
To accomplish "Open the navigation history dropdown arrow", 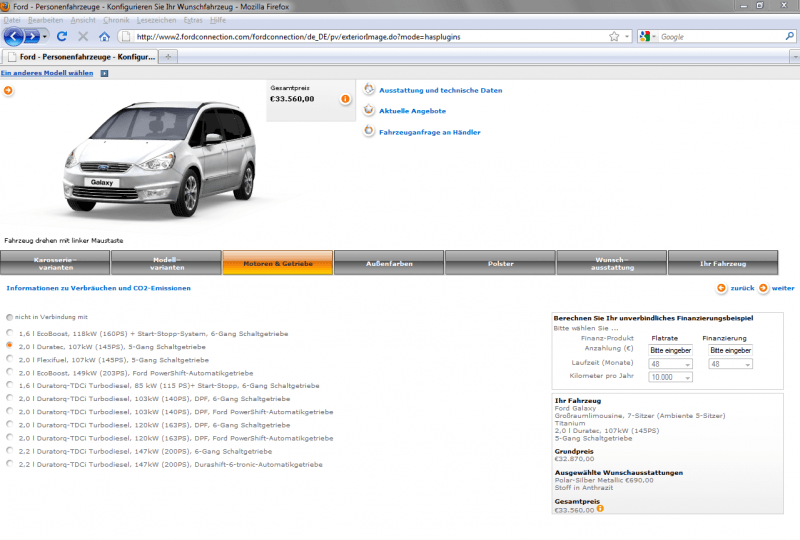I will 45,37.
